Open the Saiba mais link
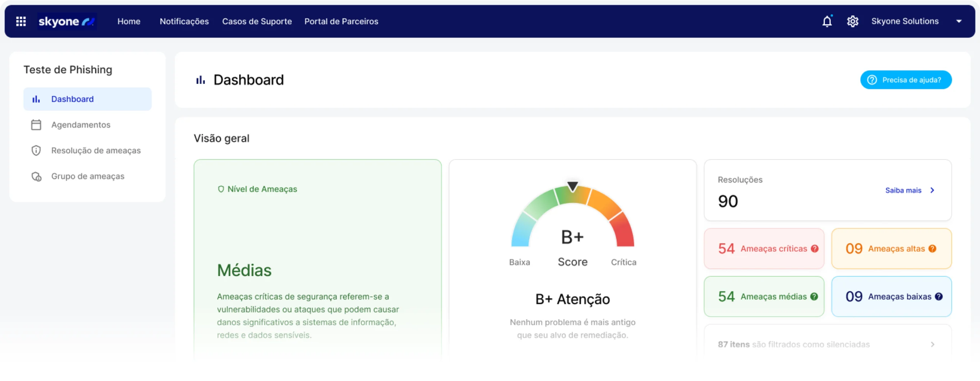 click(904, 190)
